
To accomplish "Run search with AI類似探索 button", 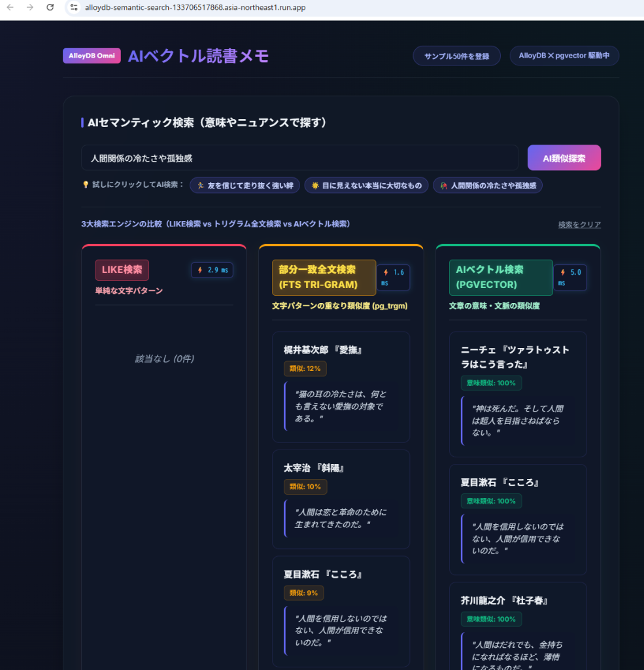I will click(x=564, y=158).
